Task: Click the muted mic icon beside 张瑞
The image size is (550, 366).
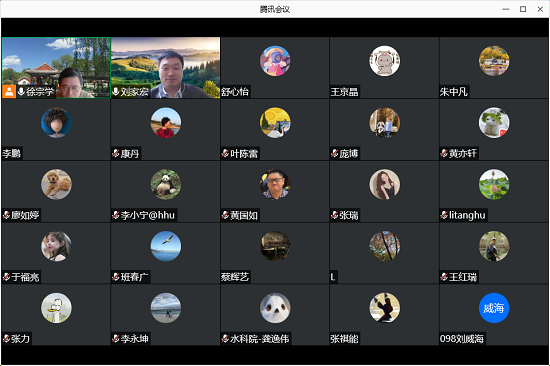Action: (x=335, y=215)
